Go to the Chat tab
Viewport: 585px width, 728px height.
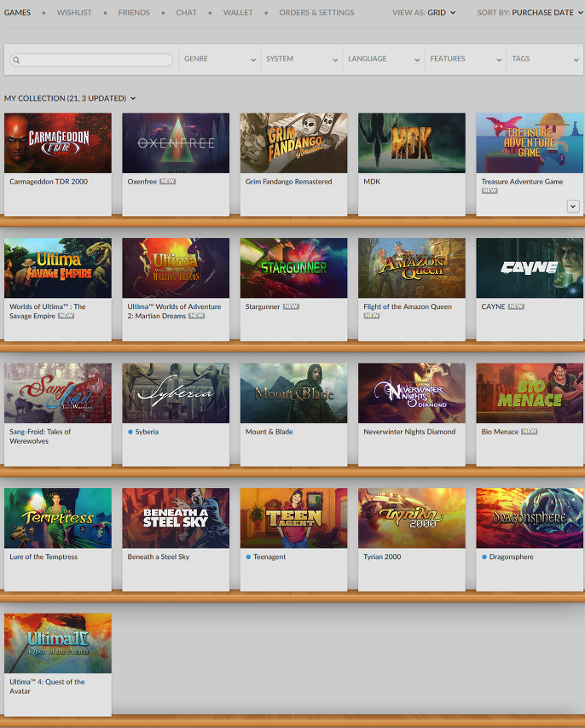pos(187,13)
